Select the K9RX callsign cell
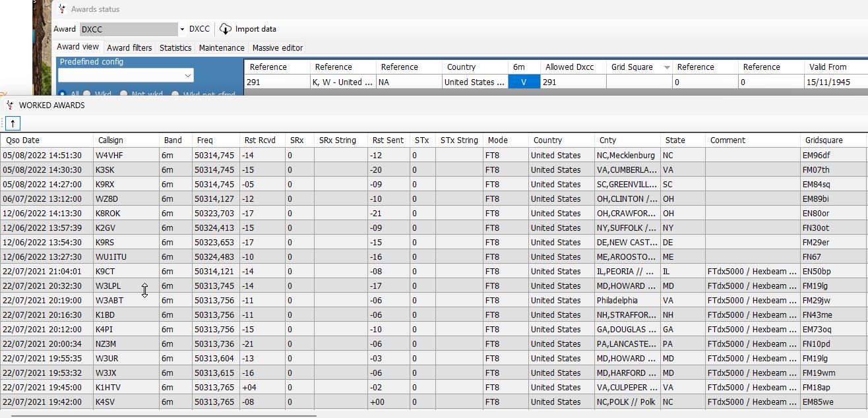Image resolution: width=868 pixels, height=418 pixels. (126, 185)
